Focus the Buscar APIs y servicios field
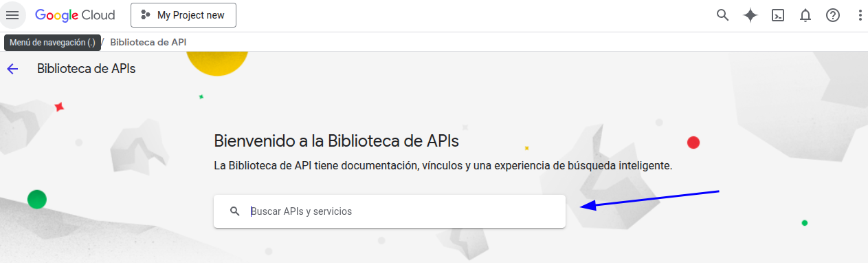Viewport: 868px width, 263px height. click(x=390, y=211)
